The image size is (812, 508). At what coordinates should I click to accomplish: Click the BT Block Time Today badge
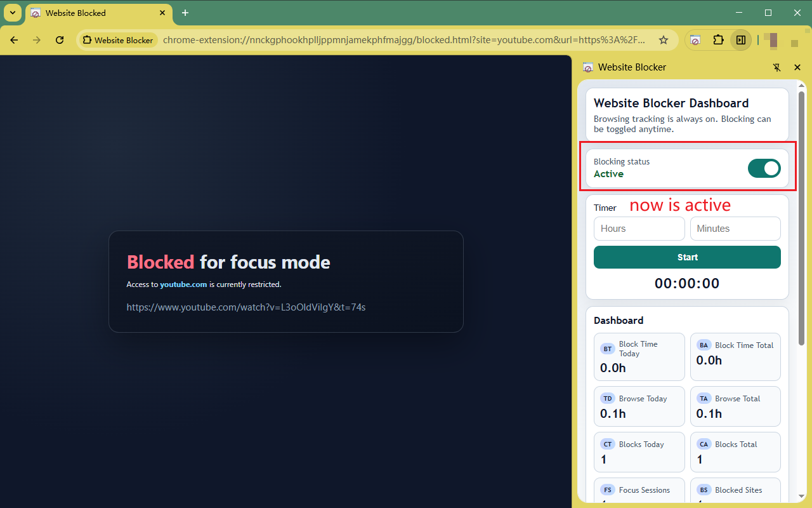click(608, 349)
